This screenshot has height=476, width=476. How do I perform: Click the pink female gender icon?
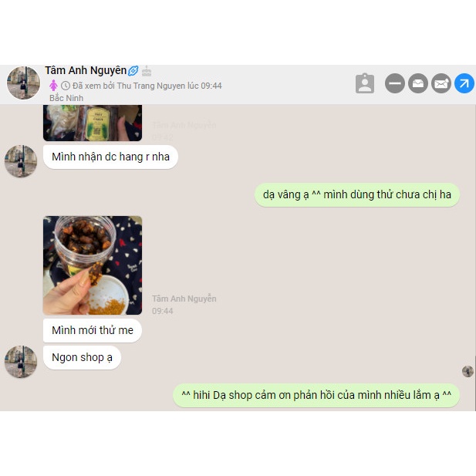pyautogui.click(x=53, y=86)
